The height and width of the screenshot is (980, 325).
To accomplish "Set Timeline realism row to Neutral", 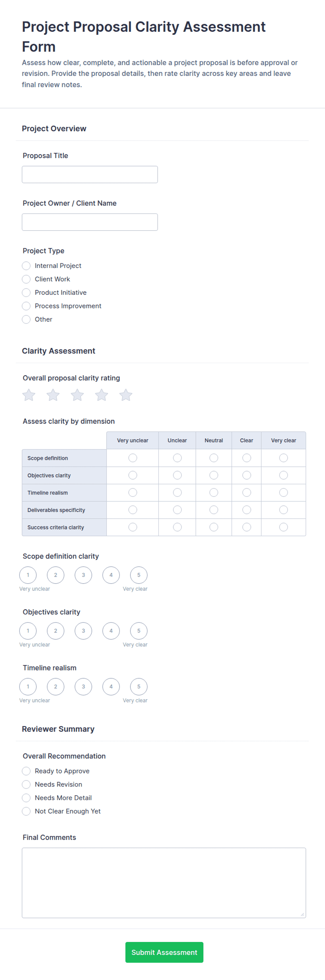I will tap(214, 492).
